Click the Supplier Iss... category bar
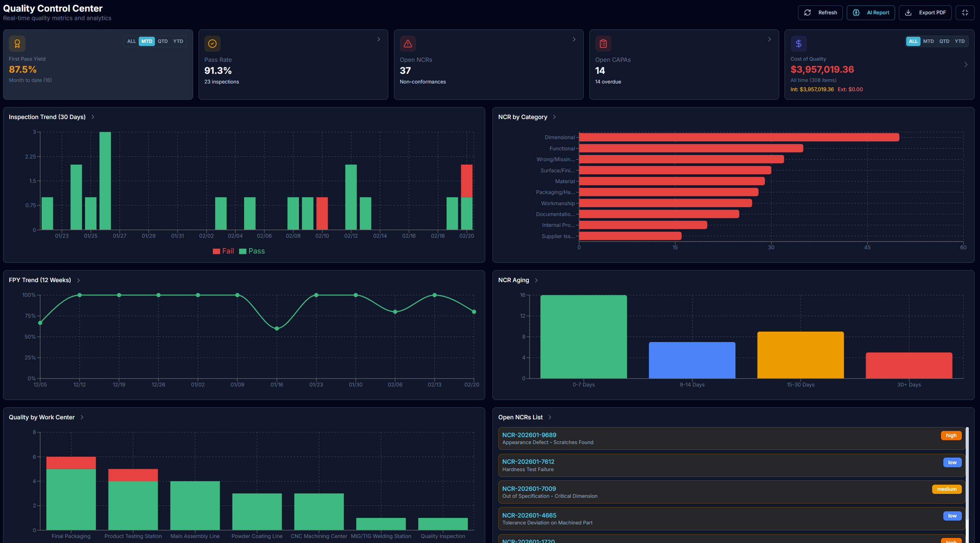Image resolution: width=980 pixels, height=543 pixels. coord(630,236)
